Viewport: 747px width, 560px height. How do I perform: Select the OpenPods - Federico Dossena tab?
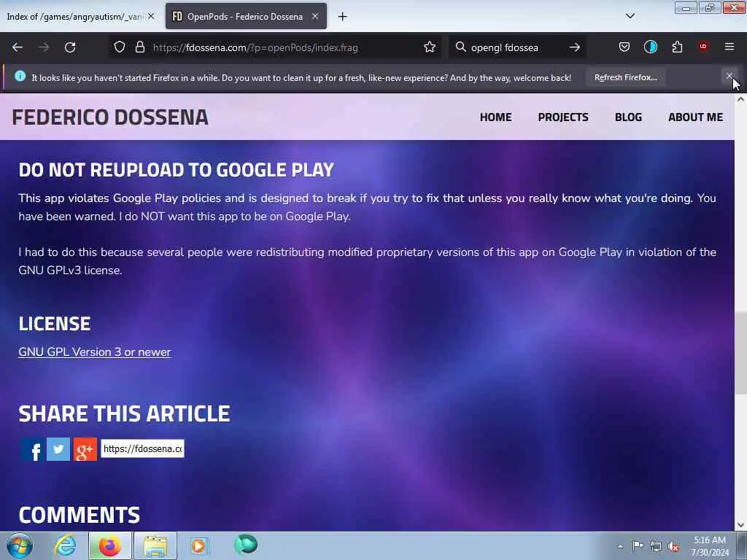[x=245, y=17]
